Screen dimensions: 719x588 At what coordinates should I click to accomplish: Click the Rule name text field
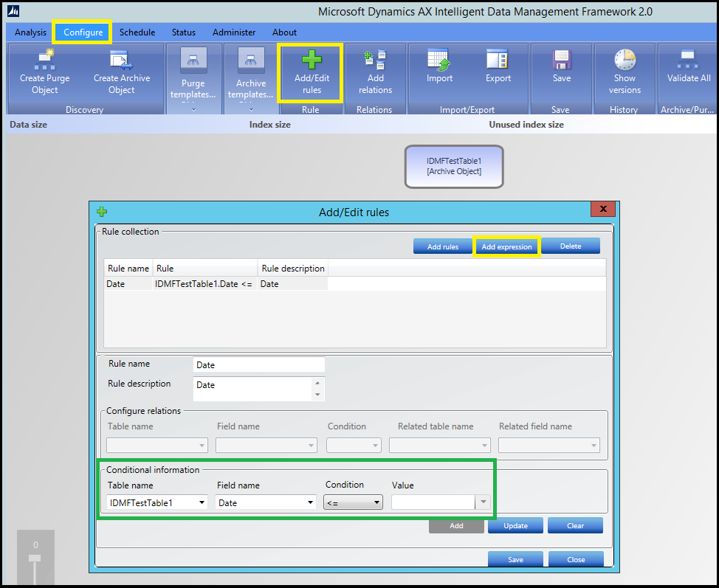[258, 364]
